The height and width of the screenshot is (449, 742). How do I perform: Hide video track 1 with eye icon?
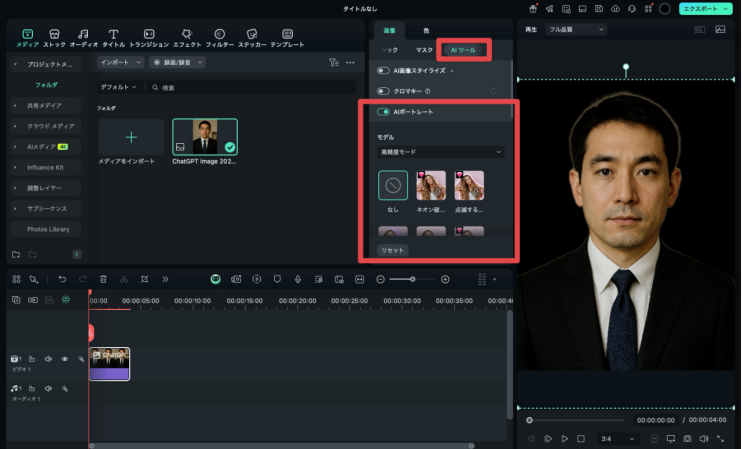pos(64,358)
